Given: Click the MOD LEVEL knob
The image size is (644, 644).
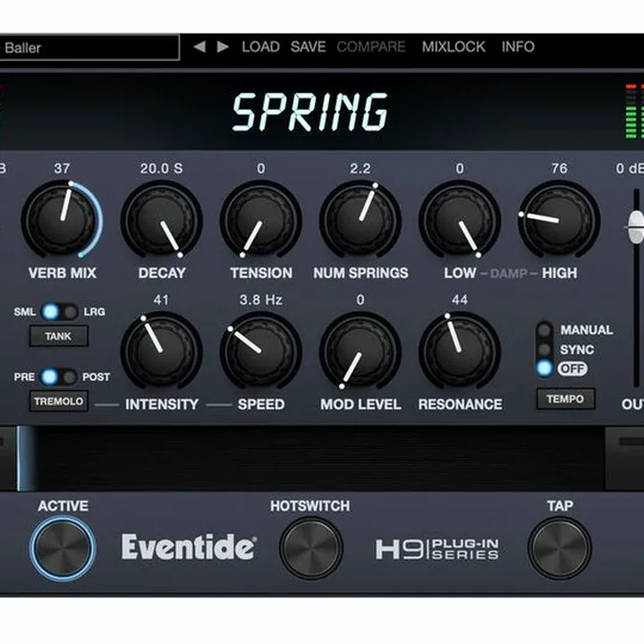Looking at the screenshot, I should tap(360, 352).
